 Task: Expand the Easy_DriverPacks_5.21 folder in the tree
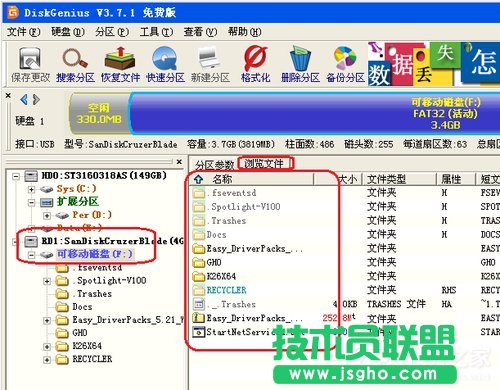(x=47, y=320)
